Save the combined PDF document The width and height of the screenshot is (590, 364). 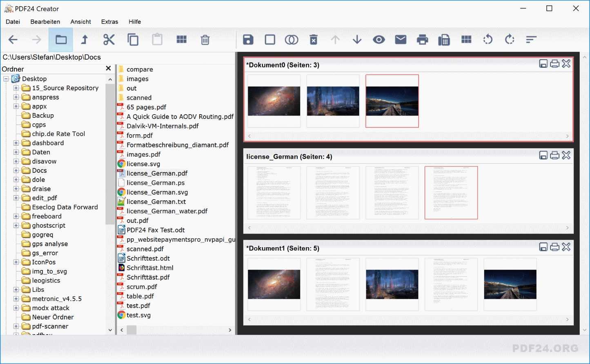(248, 40)
